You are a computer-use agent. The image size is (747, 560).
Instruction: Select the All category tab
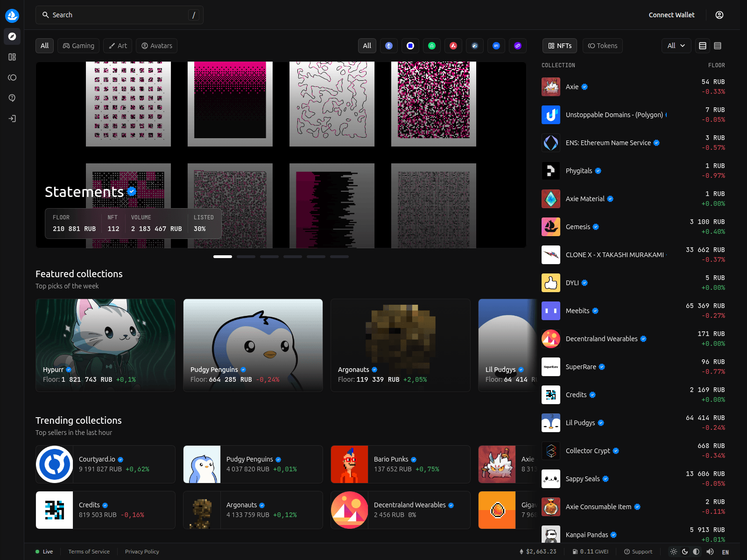pyautogui.click(x=44, y=46)
